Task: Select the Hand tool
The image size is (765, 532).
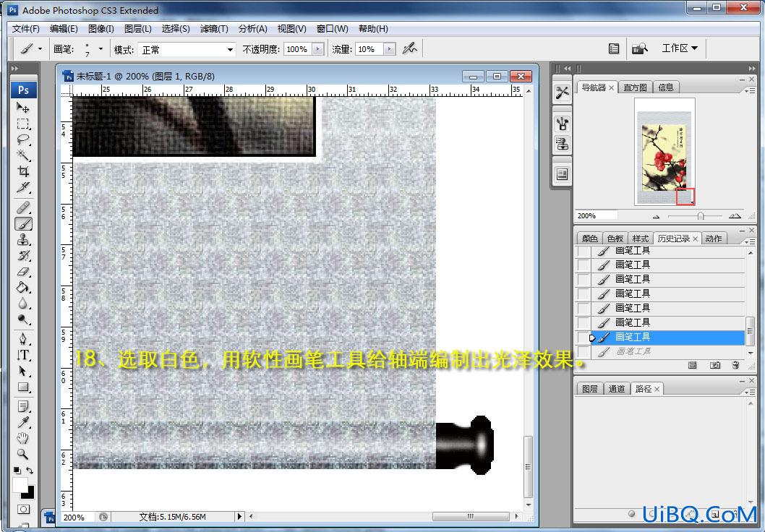Action: coord(23,438)
